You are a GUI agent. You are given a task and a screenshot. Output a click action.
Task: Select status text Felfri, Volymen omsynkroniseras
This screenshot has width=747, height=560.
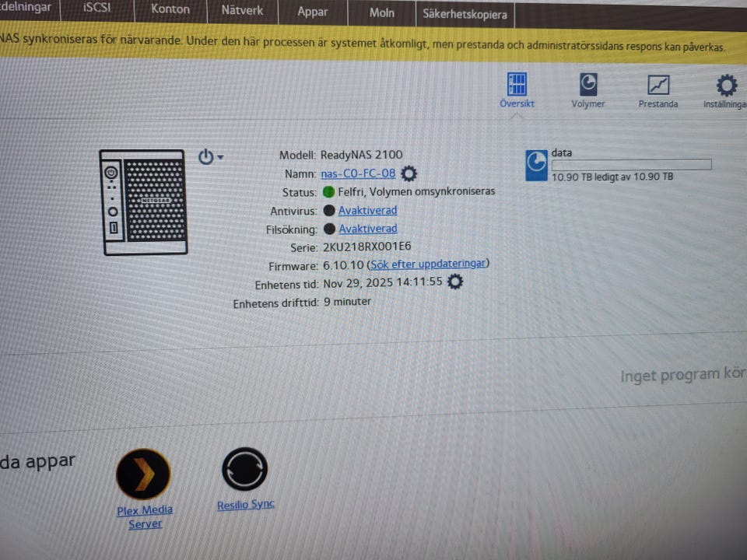(416, 191)
